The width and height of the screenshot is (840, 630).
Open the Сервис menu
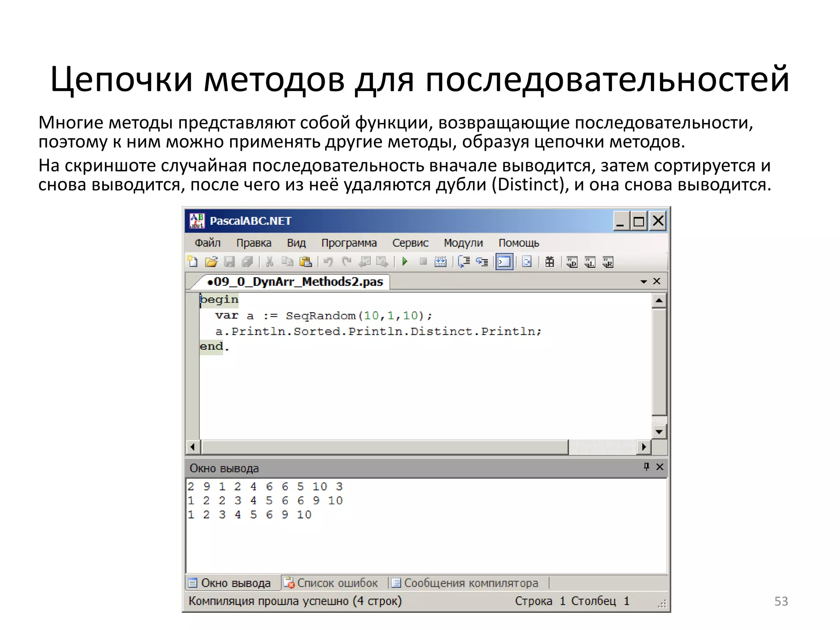(x=410, y=243)
